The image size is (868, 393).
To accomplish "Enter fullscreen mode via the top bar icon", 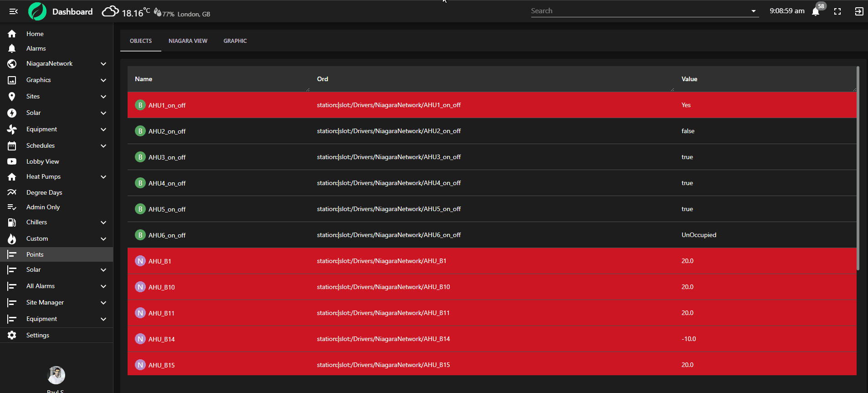I will point(837,11).
